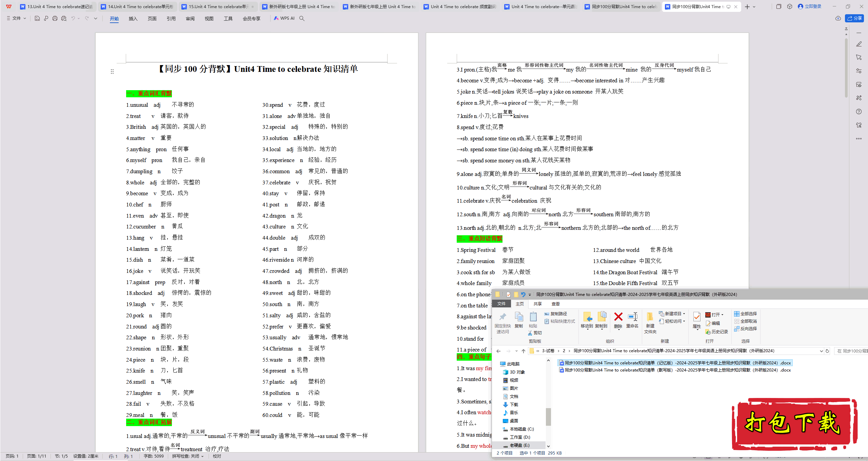This screenshot has height=461, width=868.
Task: Open the sliders settings icon in right sidebar
Action: click(x=859, y=71)
